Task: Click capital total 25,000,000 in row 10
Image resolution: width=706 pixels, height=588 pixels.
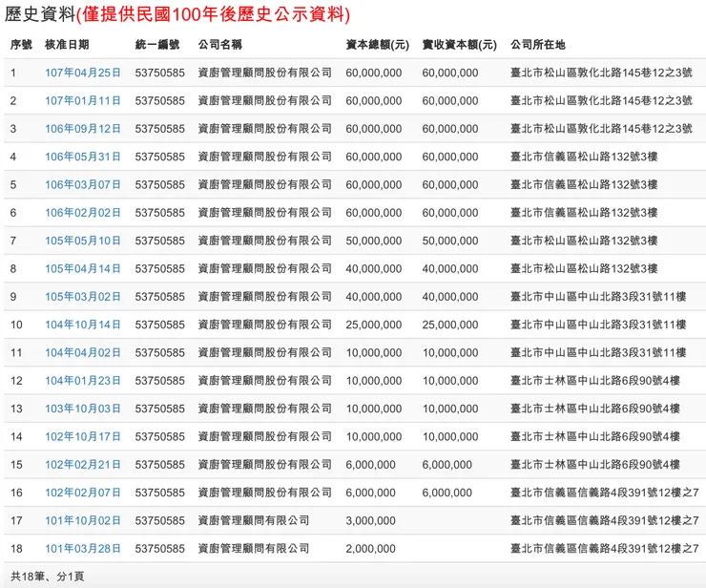Action: coord(374,325)
